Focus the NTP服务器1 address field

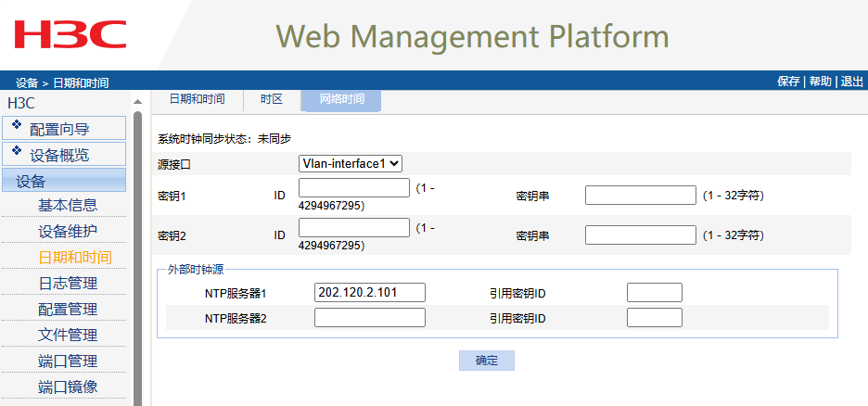coord(369,293)
